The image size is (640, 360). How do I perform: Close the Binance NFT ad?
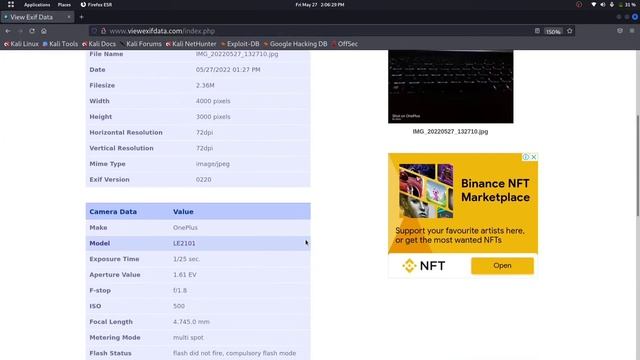click(x=533, y=157)
